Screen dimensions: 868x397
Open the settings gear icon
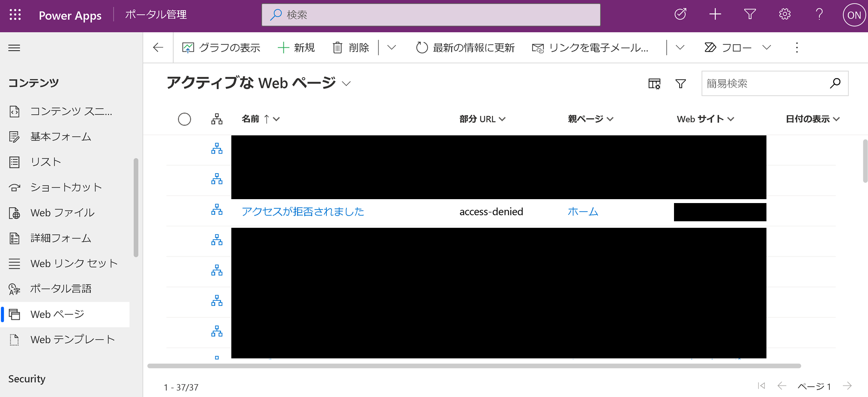785,14
